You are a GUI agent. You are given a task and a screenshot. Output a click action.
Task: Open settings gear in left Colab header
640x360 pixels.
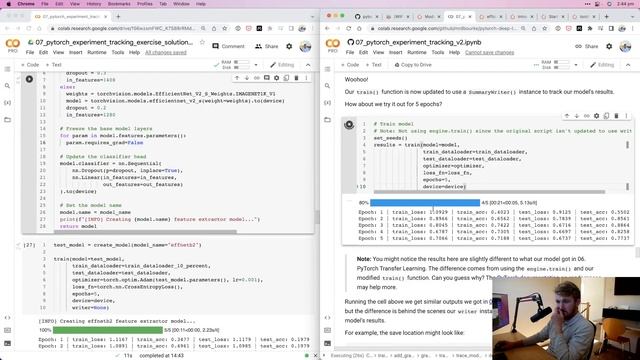(x=289, y=46)
